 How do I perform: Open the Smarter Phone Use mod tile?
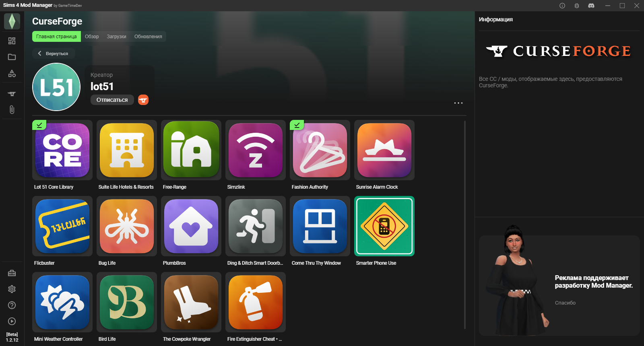[x=384, y=226]
